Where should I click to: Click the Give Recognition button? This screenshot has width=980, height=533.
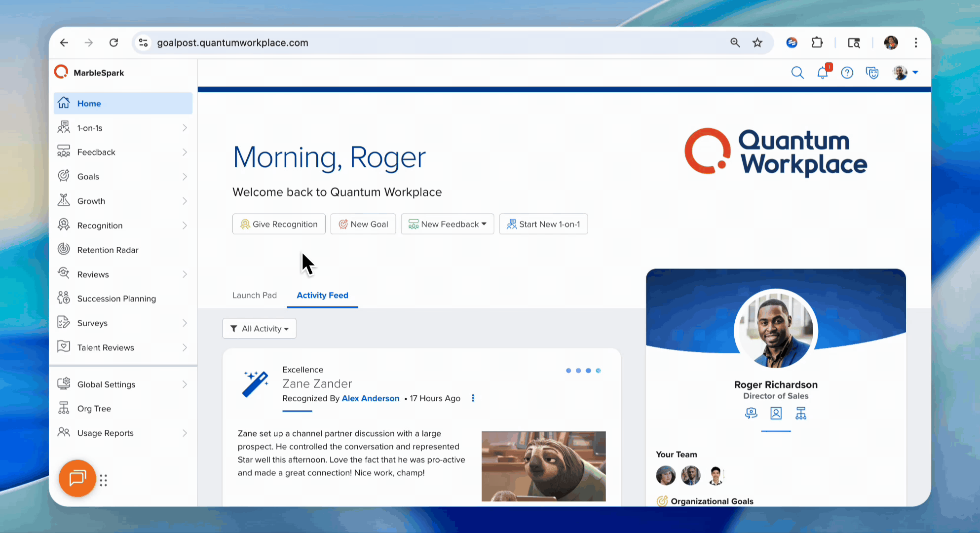(x=278, y=224)
